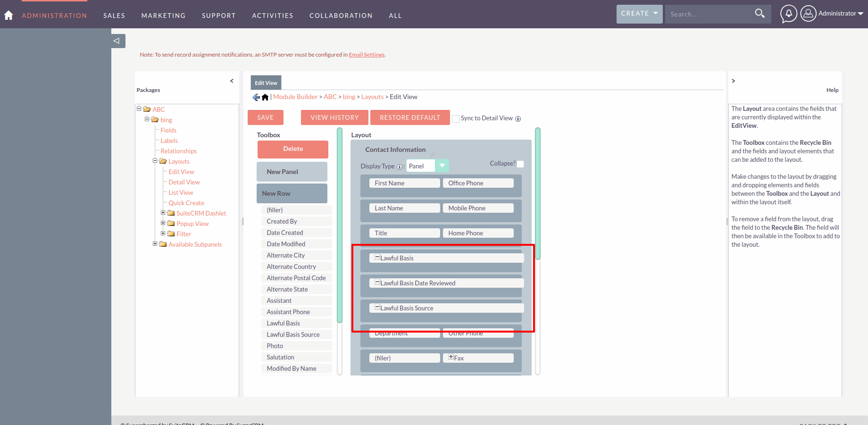Screen dimensions: 868x425
Task: Click the Module Builder home icon in breadcrumb
Action: [265, 97]
